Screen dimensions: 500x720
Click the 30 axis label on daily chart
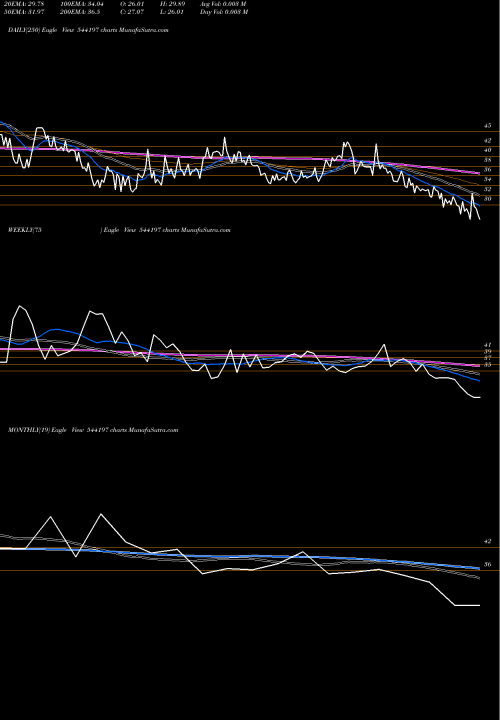point(487,199)
